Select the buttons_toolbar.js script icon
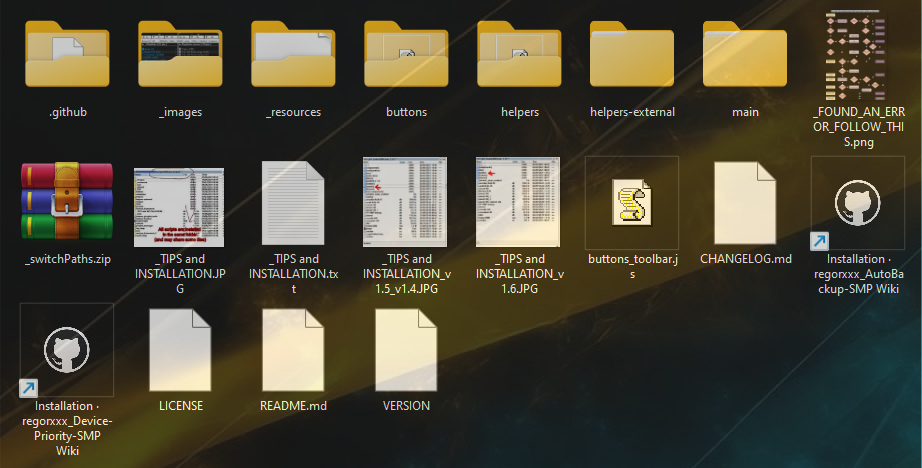 (x=632, y=203)
